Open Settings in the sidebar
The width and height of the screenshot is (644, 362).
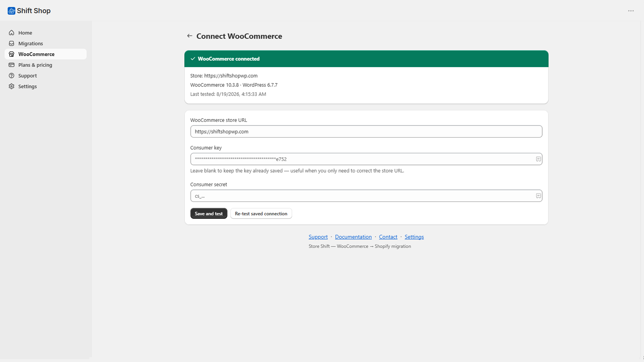pyautogui.click(x=45, y=86)
